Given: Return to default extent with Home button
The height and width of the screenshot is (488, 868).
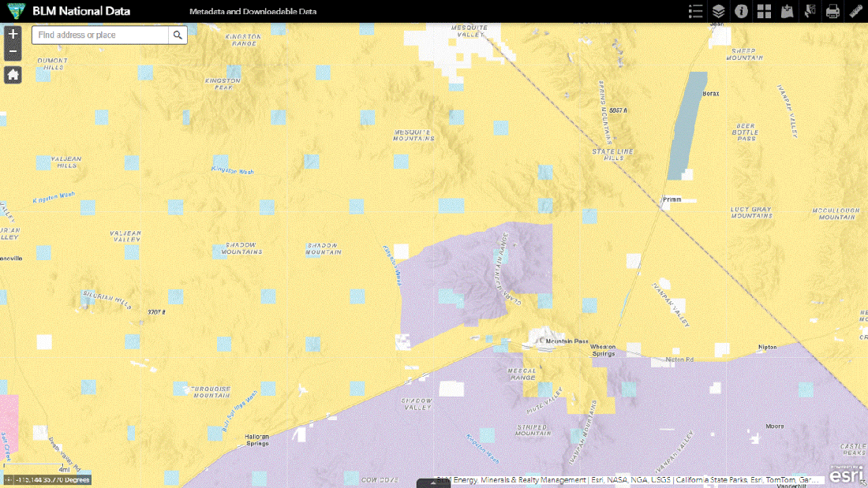Looking at the screenshot, I should pos(13,75).
